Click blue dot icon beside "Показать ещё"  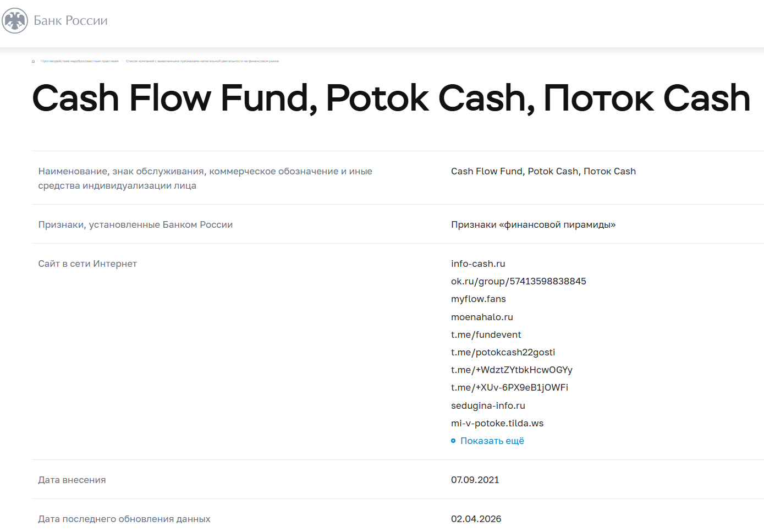(453, 441)
